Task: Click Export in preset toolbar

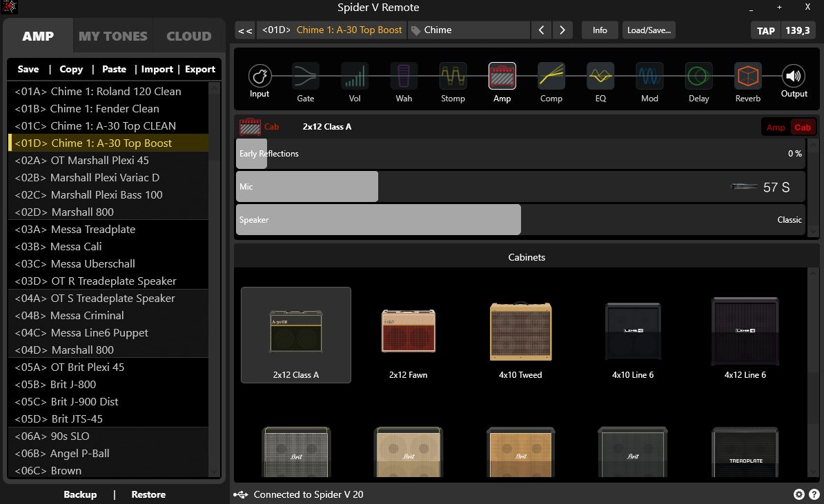Action: tap(200, 70)
